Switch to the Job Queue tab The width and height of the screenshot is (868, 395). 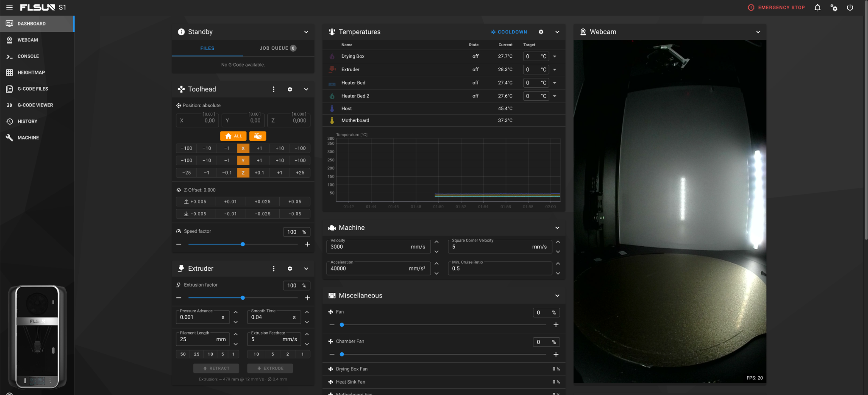pyautogui.click(x=278, y=48)
